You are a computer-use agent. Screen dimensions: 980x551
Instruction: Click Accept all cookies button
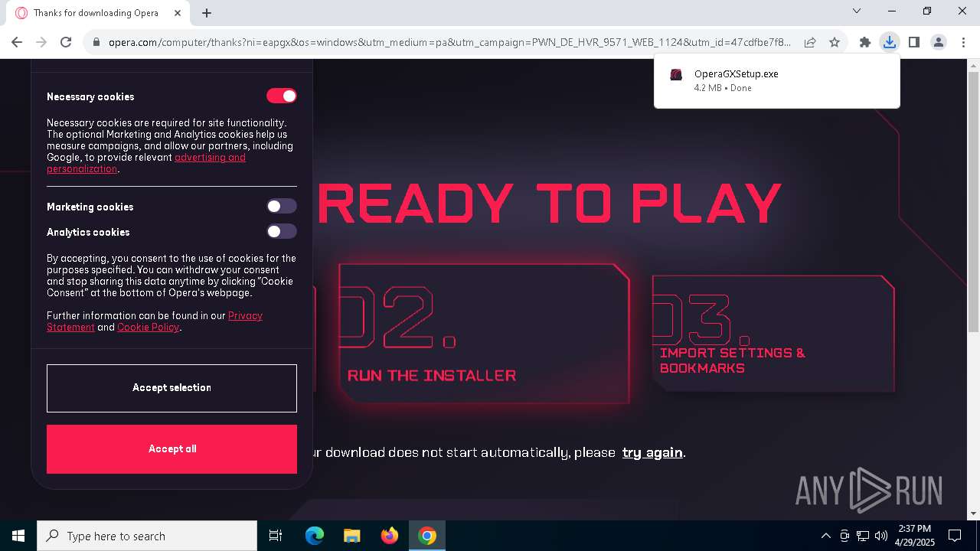click(x=171, y=449)
